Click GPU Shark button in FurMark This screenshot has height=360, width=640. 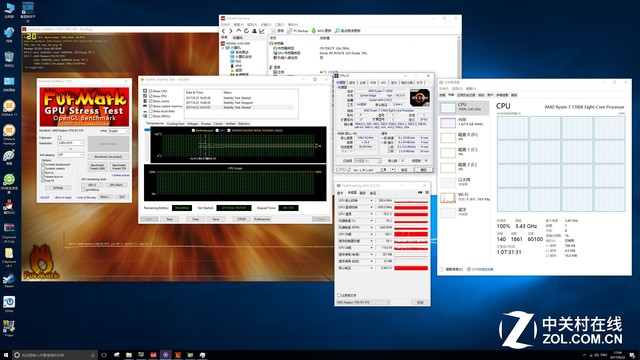(116, 185)
